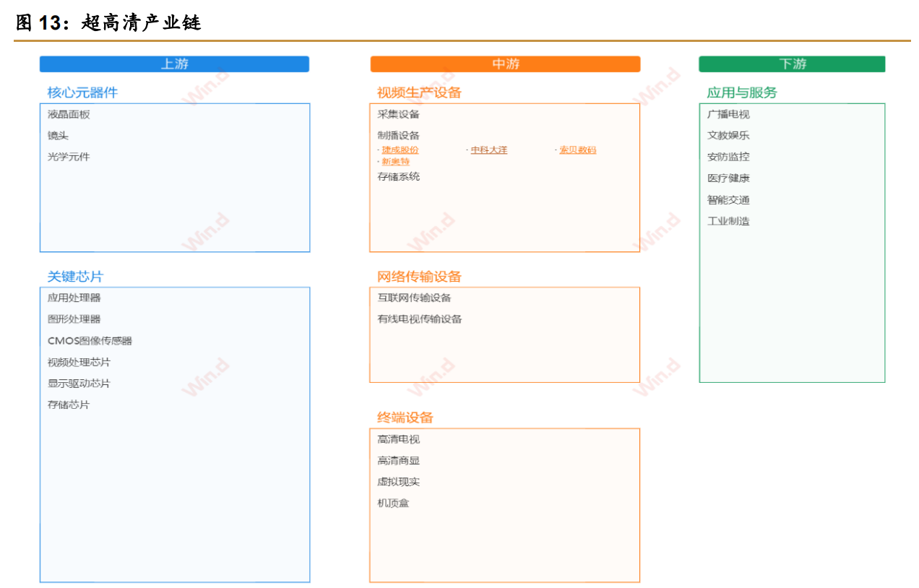919x588 pixels.
Task: Select CMOS图像传感器 in 关键芯片
Action: (x=90, y=341)
